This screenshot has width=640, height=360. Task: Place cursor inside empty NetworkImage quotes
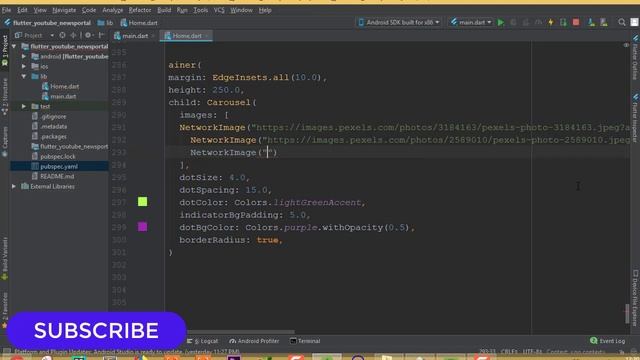[268, 152]
